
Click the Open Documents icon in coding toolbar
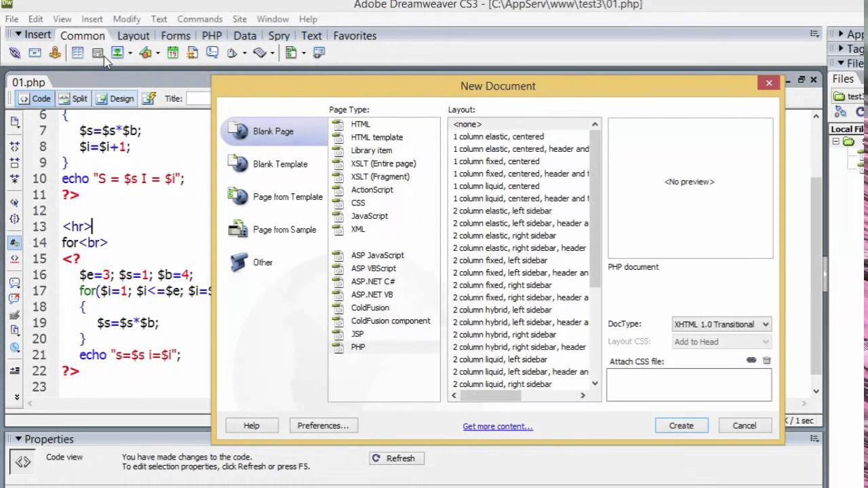coord(15,123)
